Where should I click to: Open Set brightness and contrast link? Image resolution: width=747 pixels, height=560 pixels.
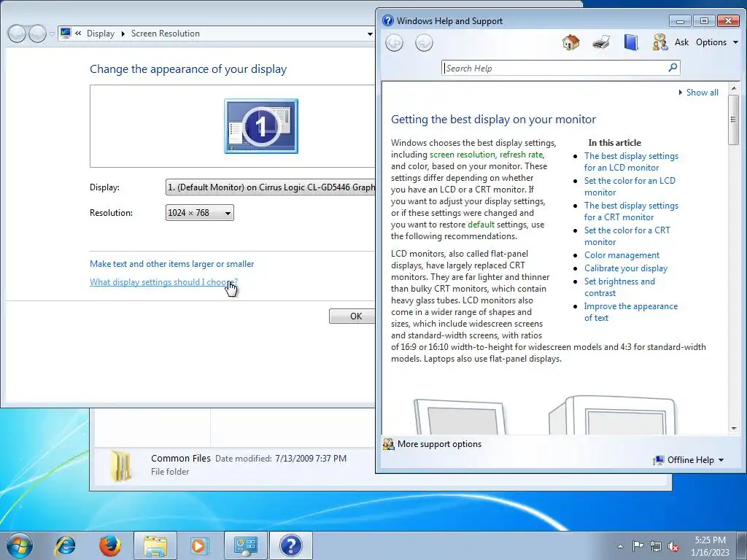pos(619,287)
